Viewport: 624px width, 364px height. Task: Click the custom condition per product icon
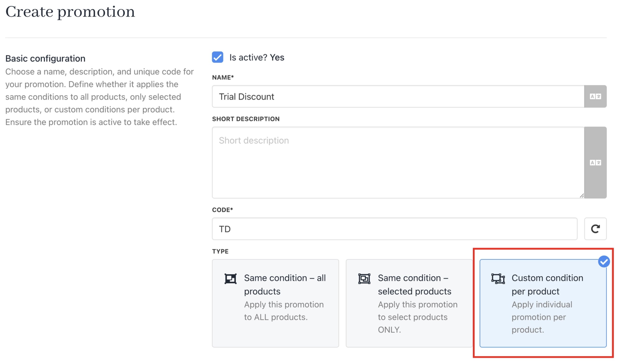(498, 279)
